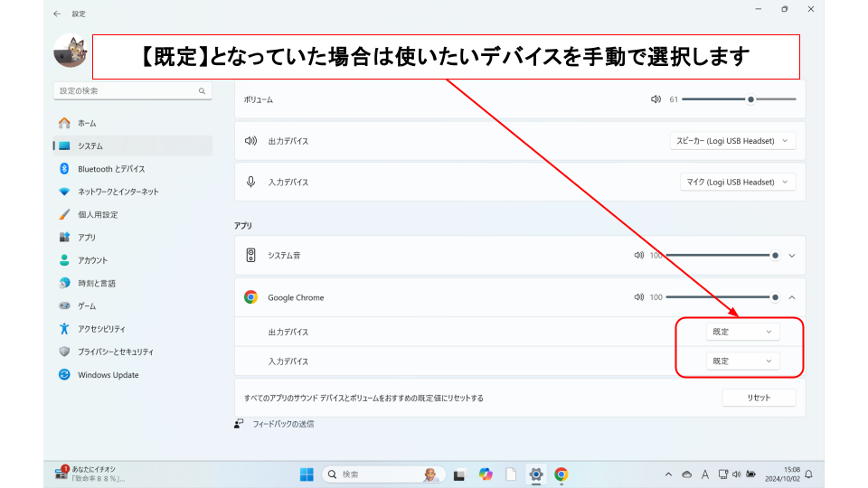
Task: Open the Settings gear in taskbar
Action: point(536,474)
